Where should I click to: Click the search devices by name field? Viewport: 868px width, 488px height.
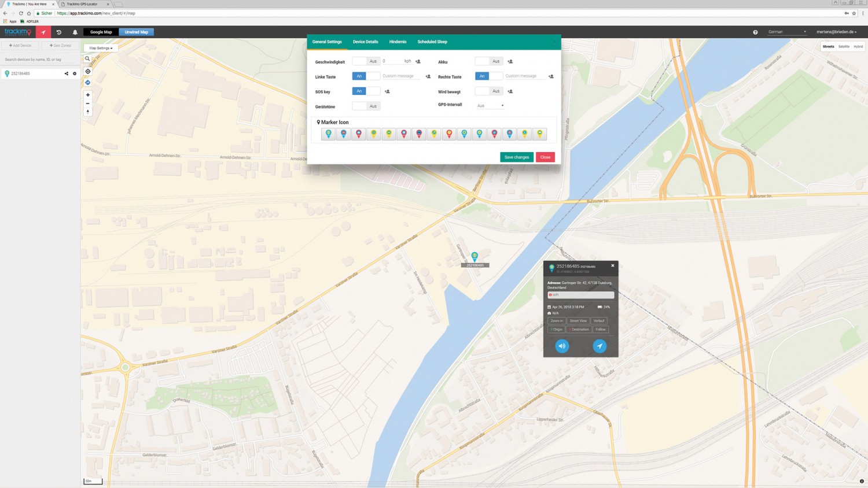tap(40, 60)
